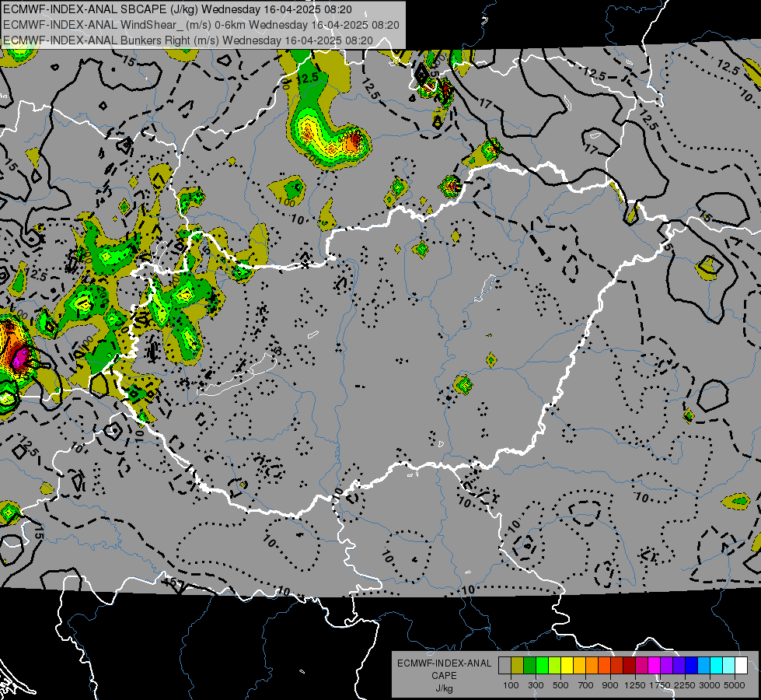
Task: Click the legend value 1750
Action: click(660, 685)
